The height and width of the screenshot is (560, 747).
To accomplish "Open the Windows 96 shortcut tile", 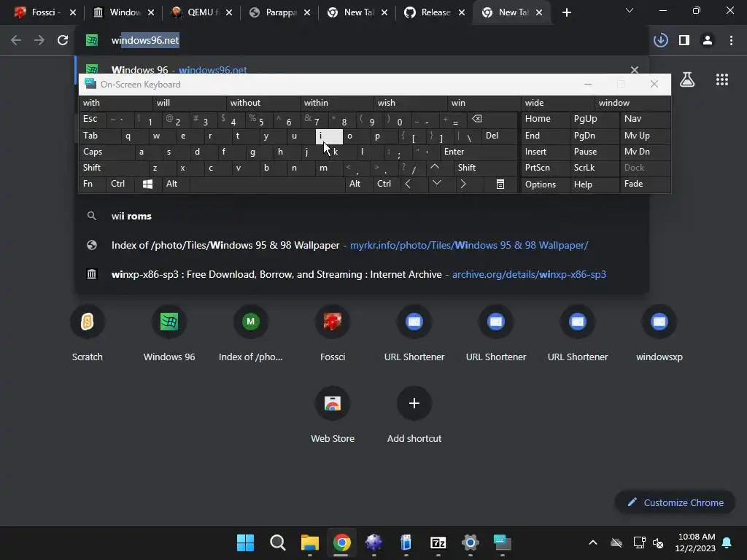I will (x=169, y=332).
